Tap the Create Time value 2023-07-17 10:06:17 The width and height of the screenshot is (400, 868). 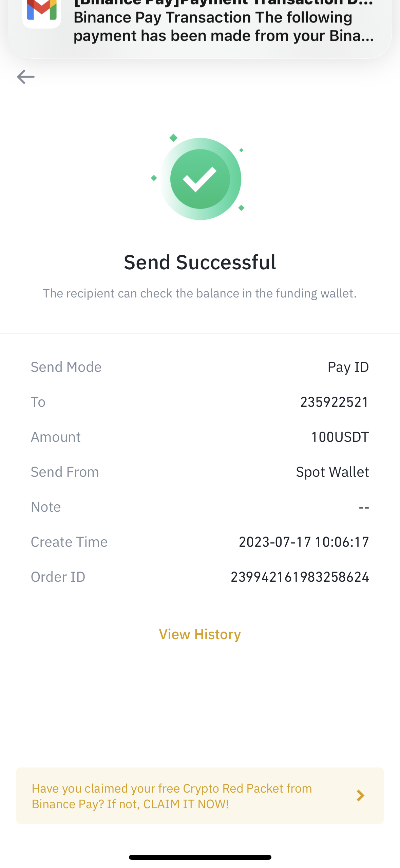[x=304, y=542]
